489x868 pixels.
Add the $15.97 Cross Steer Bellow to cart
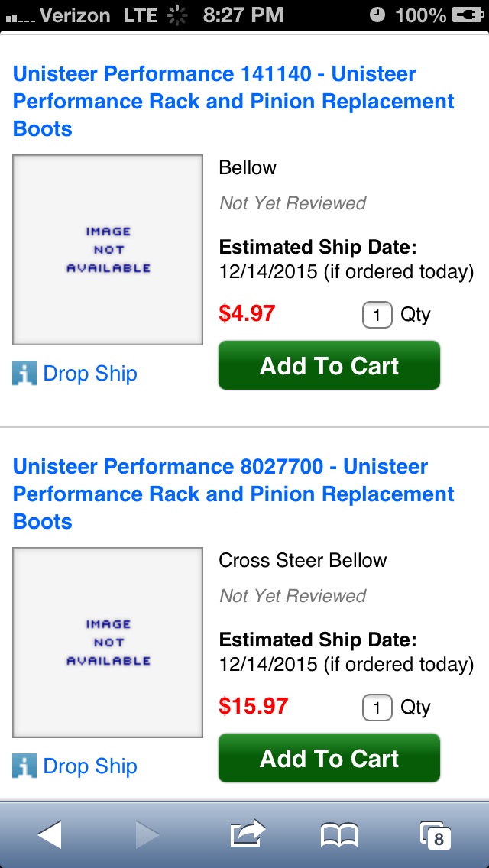pyautogui.click(x=329, y=758)
